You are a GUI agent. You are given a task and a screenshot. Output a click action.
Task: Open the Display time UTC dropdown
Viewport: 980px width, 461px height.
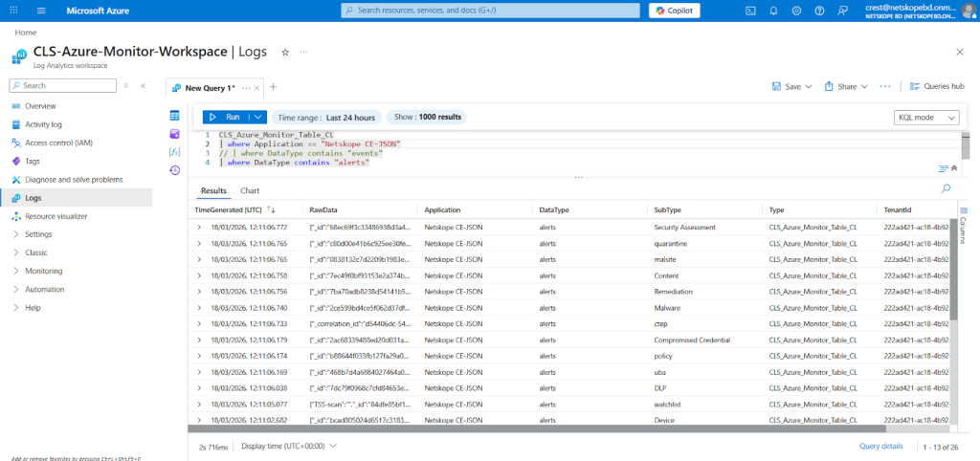pyautogui.click(x=289, y=446)
